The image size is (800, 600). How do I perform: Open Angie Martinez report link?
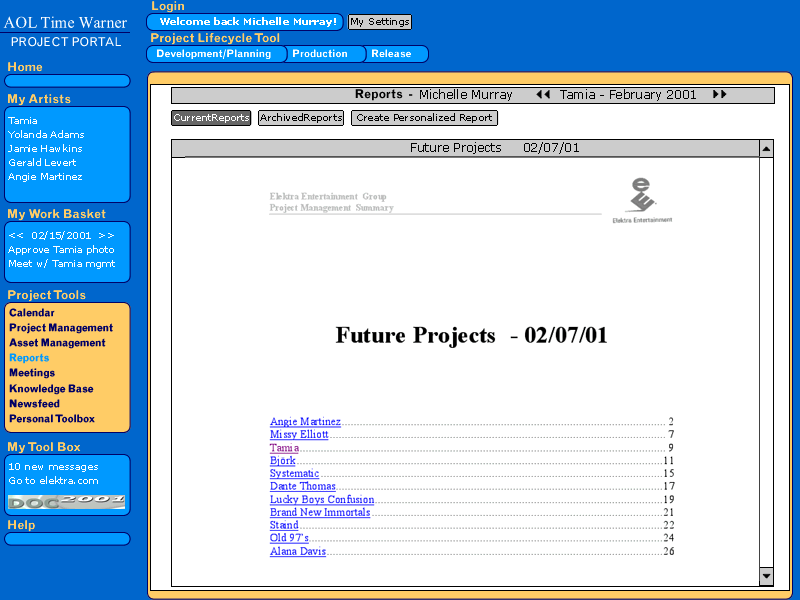(305, 422)
